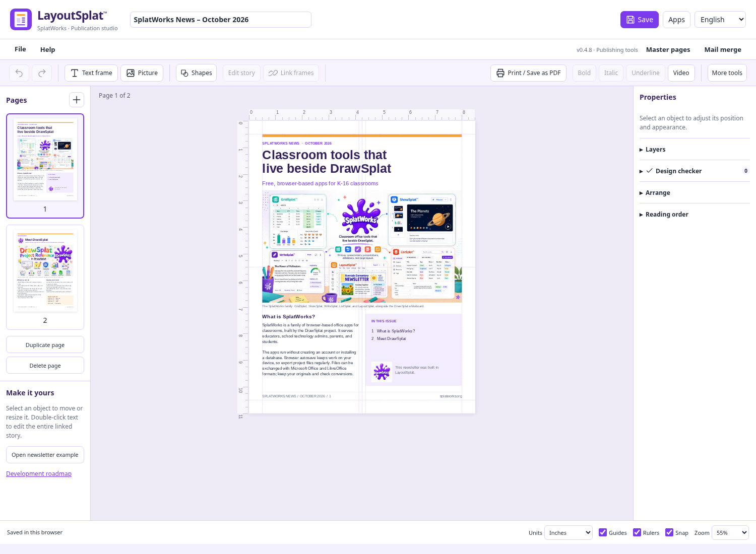756x554 pixels.
Task: Toggle the Rulers checkbox
Action: coord(637,532)
